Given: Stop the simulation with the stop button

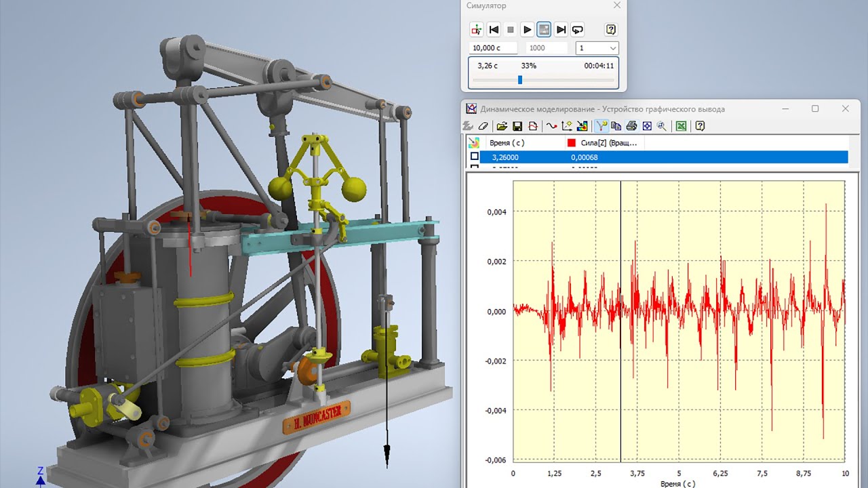Looking at the screenshot, I should pyautogui.click(x=511, y=30).
